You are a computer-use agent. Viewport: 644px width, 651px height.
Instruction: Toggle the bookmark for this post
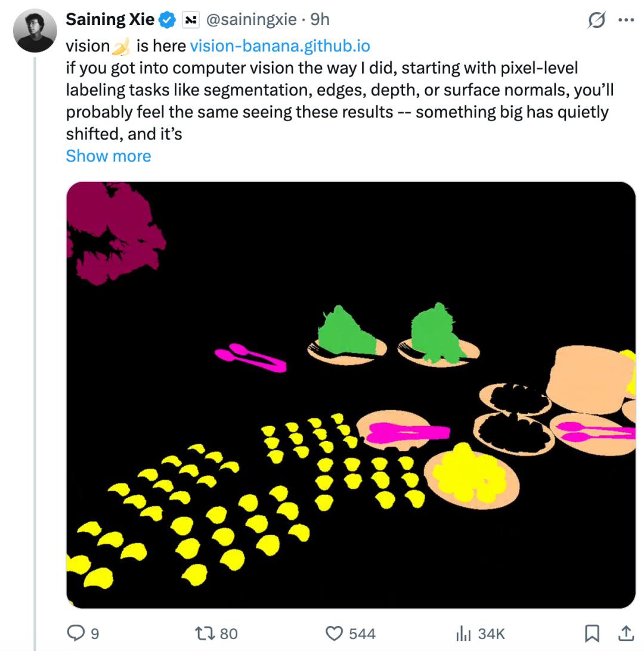[x=592, y=633]
